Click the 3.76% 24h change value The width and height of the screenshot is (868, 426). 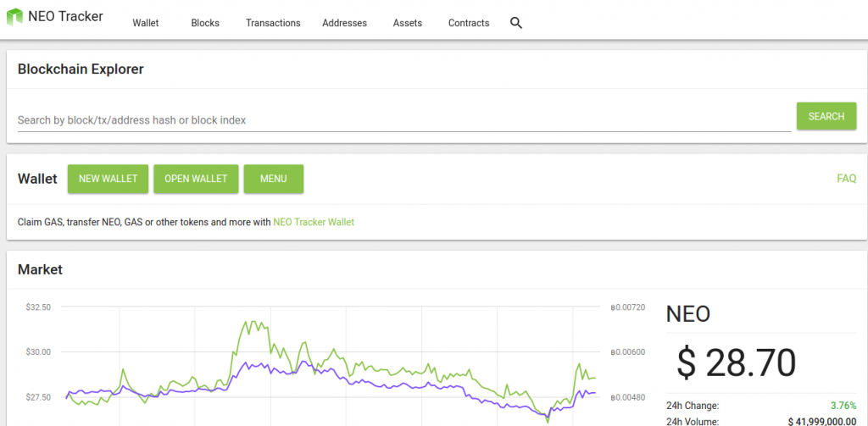point(843,406)
